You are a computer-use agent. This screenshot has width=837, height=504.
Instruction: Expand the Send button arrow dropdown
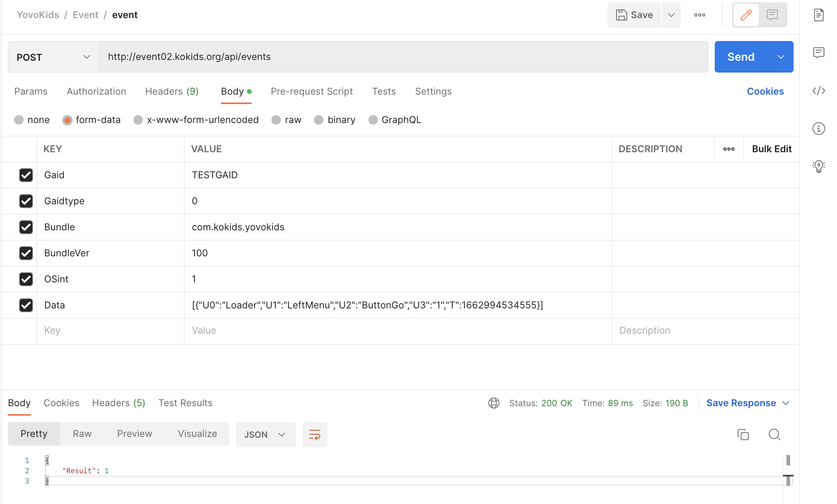pyautogui.click(x=781, y=57)
